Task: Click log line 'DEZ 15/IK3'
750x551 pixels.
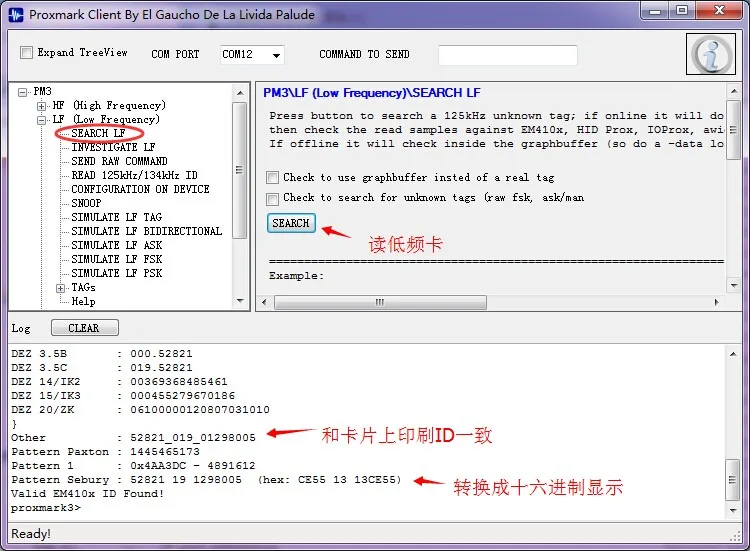Action: click(x=123, y=396)
